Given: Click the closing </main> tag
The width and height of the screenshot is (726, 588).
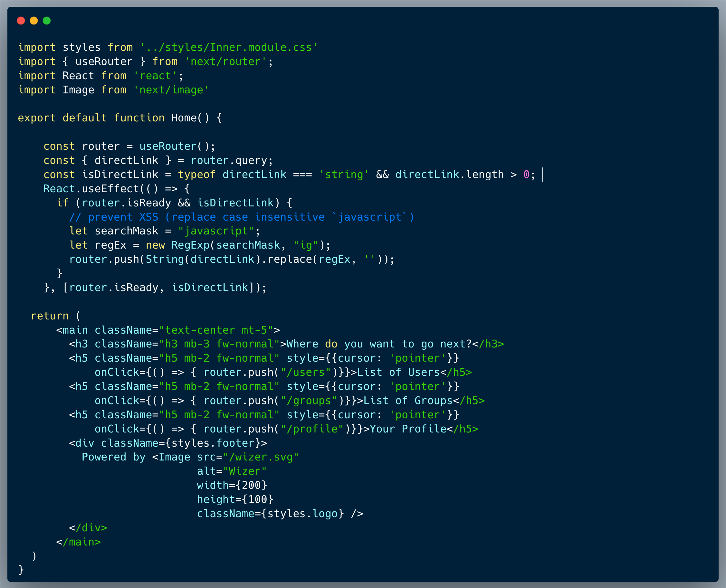Looking at the screenshot, I should [79, 542].
